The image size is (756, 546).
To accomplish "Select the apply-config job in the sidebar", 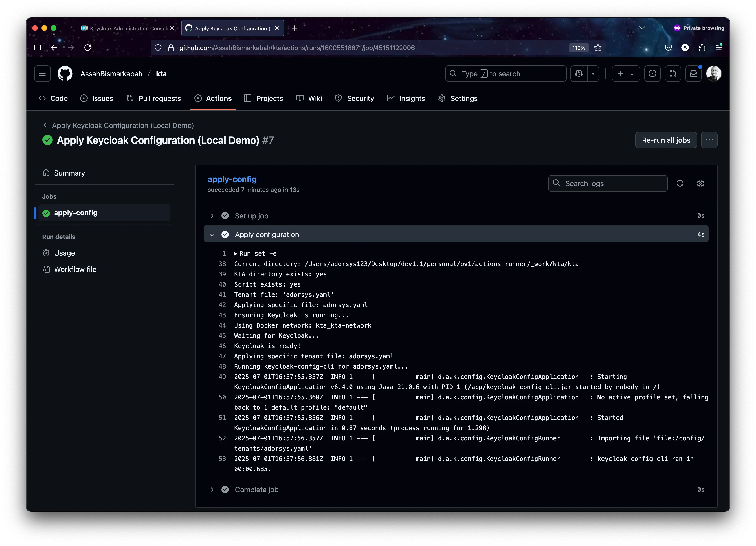I will pyautogui.click(x=76, y=212).
